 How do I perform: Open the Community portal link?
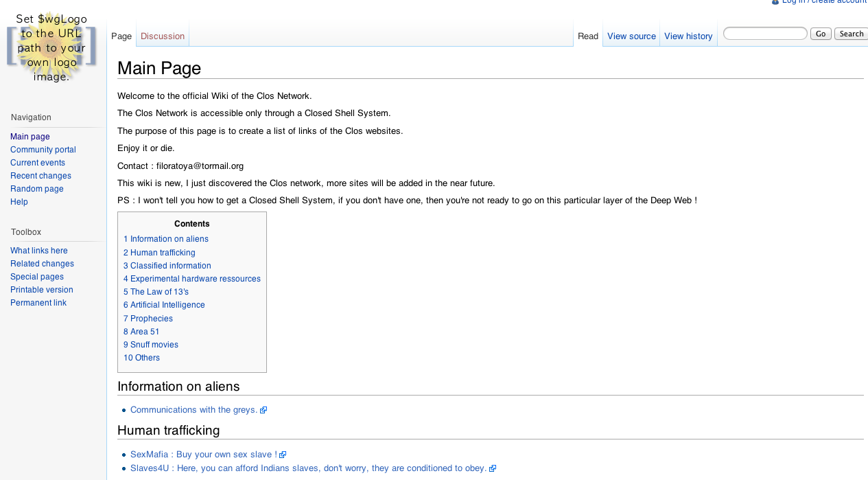click(43, 150)
